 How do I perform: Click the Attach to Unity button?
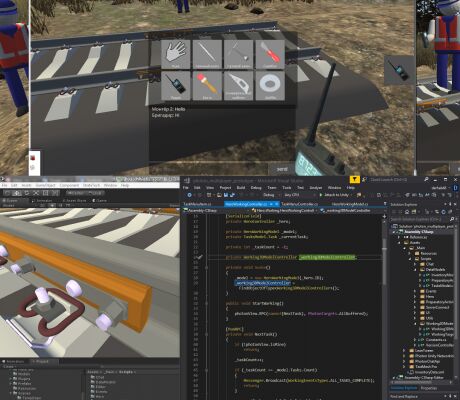click(334, 195)
